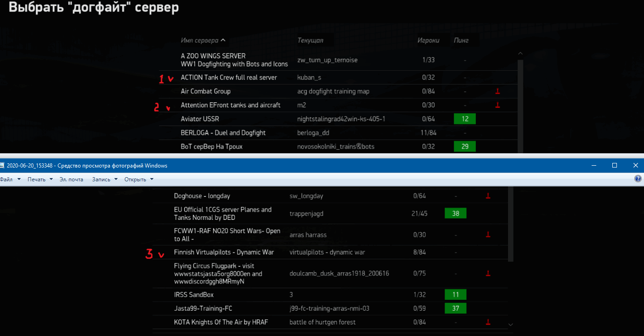This screenshot has height=336, width=644.
Task: Select Finnish Virtualpilots - Dynamic War server
Action: 330,252
